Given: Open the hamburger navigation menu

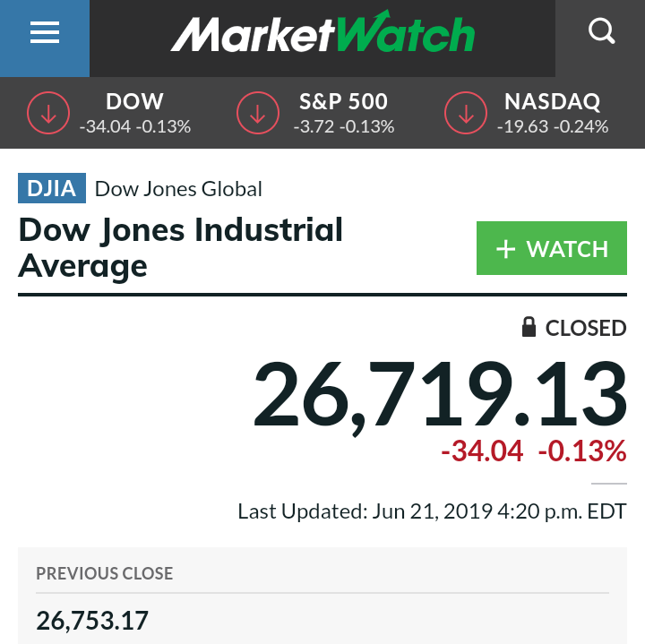Looking at the screenshot, I should coord(45,33).
